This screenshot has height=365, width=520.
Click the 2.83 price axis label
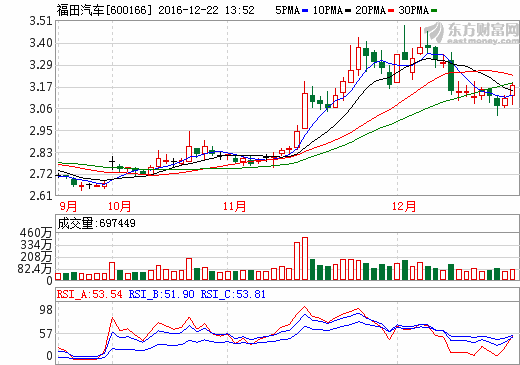(41, 153)
